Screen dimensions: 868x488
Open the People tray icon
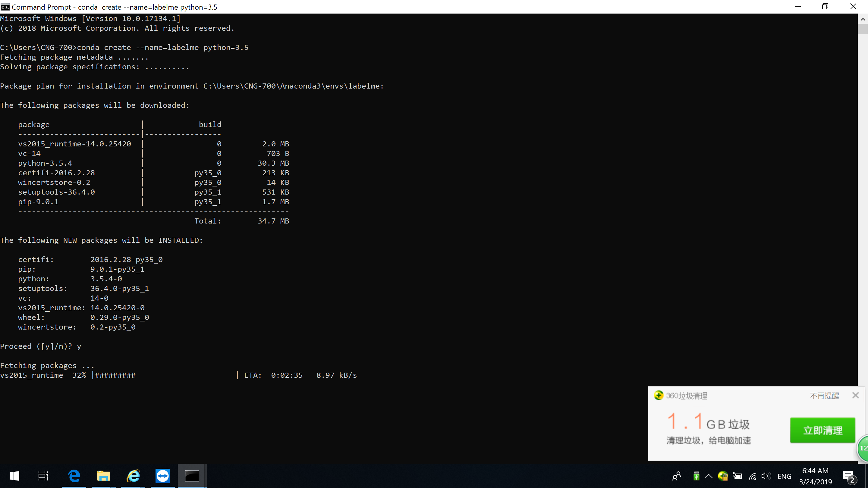677,476
